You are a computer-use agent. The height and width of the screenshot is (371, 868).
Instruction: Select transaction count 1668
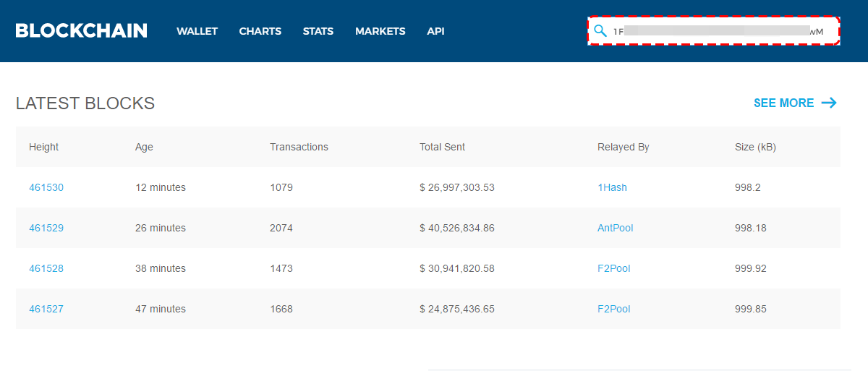point(281,309)
